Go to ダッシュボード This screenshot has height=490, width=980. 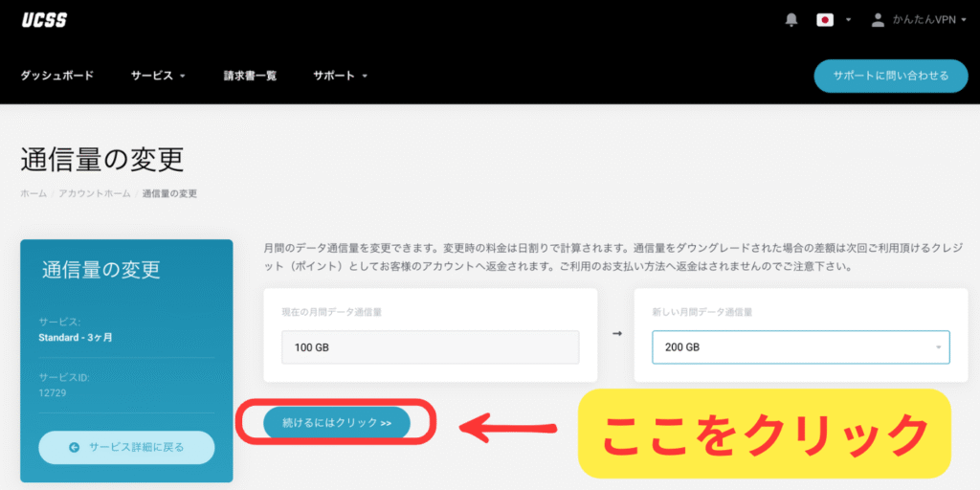click(57, 76)
